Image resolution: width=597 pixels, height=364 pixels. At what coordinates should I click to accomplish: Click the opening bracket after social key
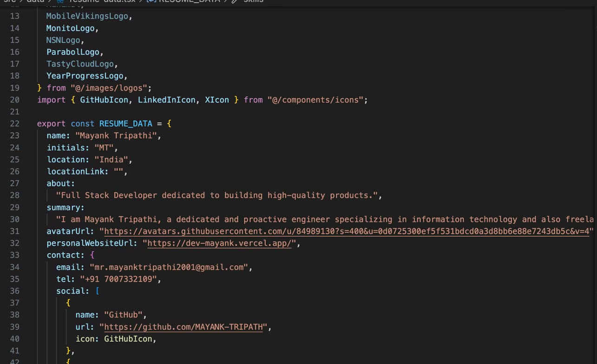tap(97, 291)
